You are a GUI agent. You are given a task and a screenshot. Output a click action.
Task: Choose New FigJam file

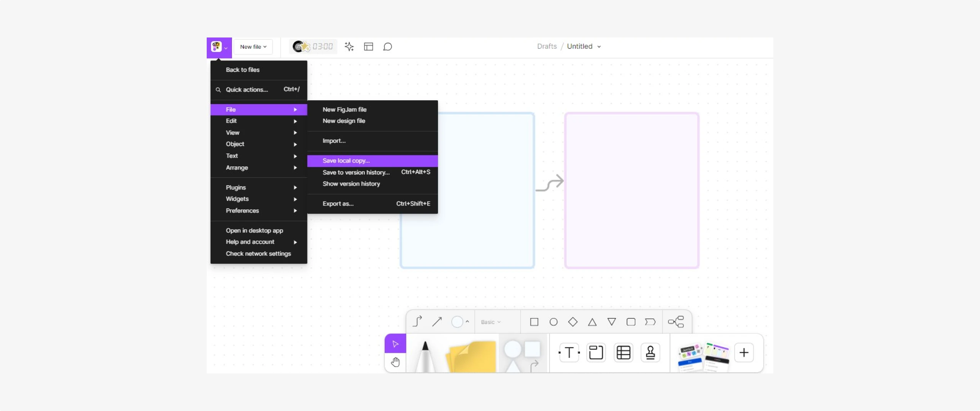click(x=372, y=109)
